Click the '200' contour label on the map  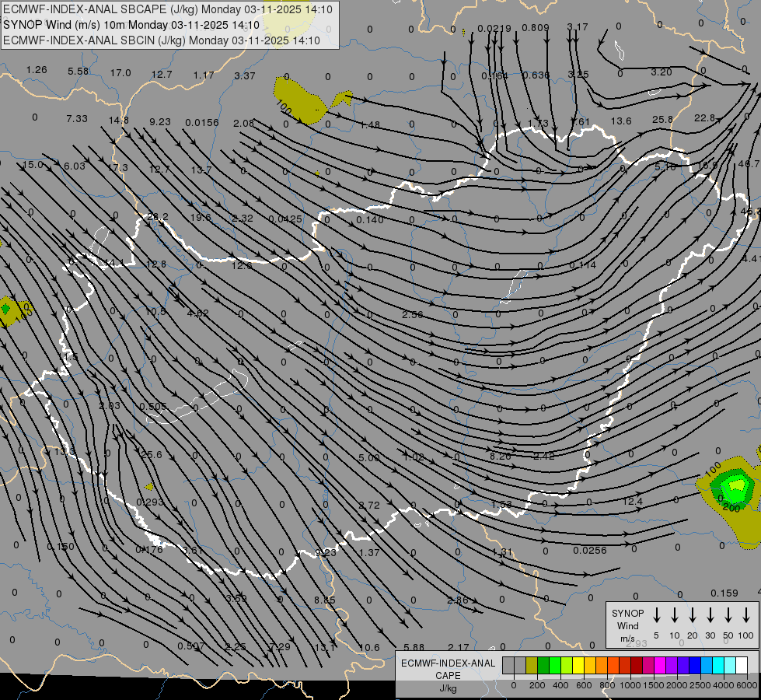(x=731, y=508)
